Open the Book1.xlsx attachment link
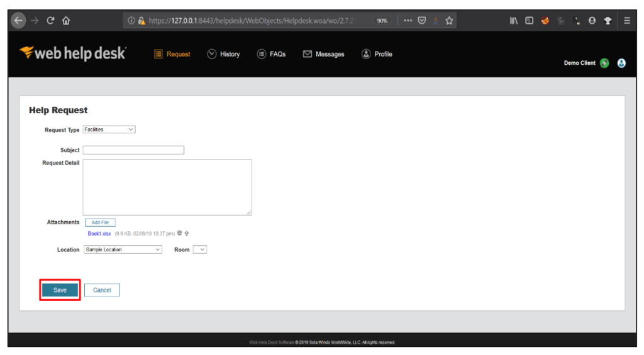The image size is (644, 355). point(99,234)
